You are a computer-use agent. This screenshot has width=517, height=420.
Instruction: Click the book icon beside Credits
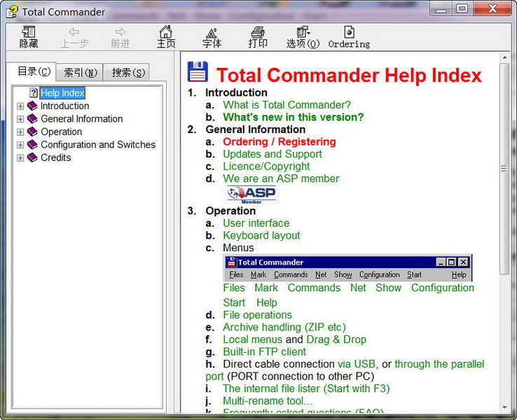pyautogui.click(x=32, y=157)
